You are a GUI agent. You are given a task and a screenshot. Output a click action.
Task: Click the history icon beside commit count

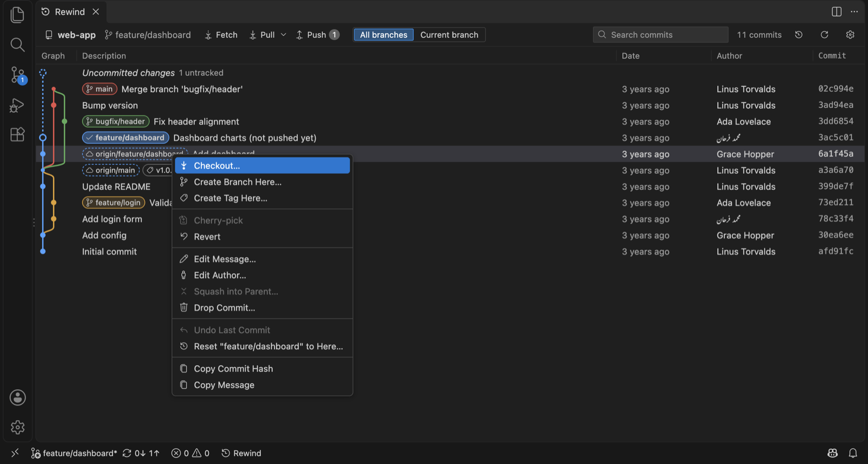[x=799, y=35]
